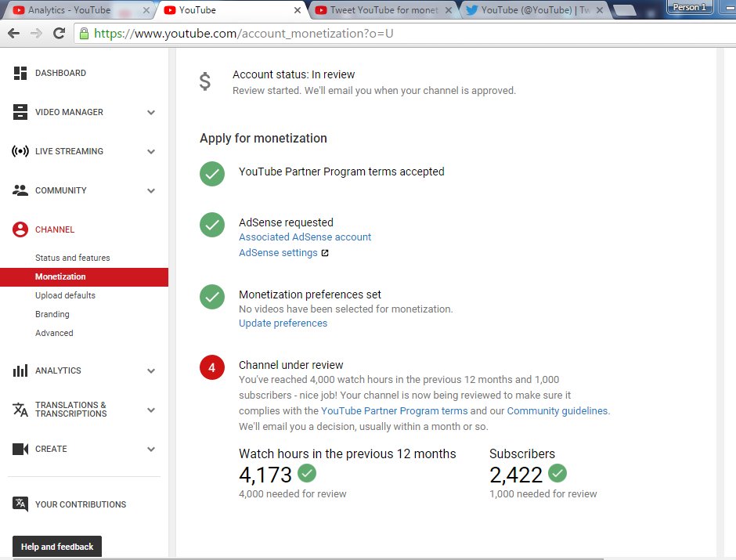
Task: Go back with the browser back arrow
Action: [14, 34]
